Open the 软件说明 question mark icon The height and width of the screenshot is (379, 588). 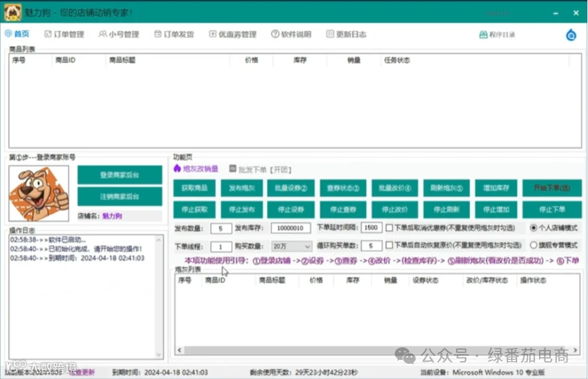[x=275, y=34]
